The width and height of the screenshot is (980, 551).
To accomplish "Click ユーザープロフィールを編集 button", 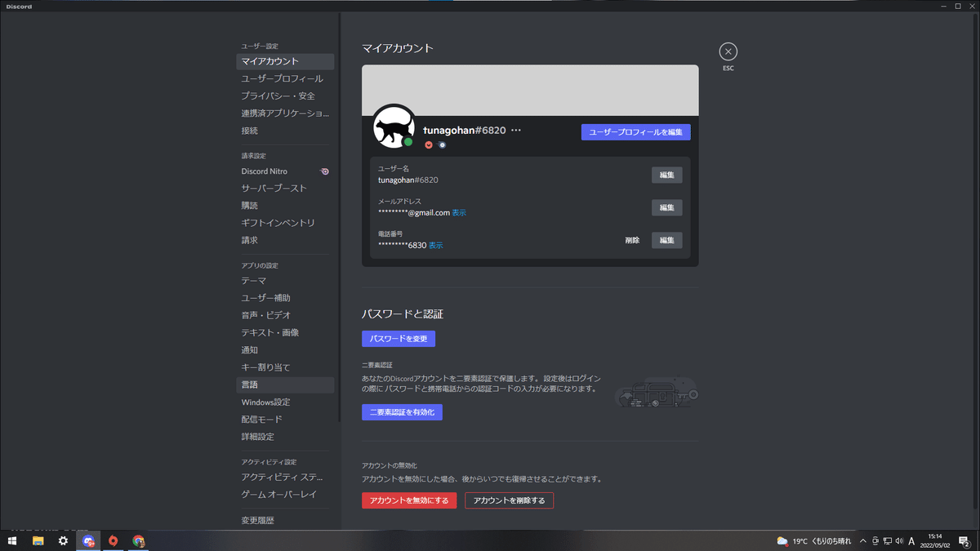I will (635, 132).
